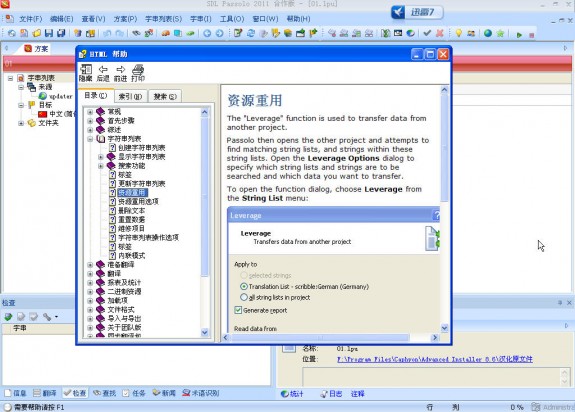Click the 隐藏 (Hide) icon in HTML Help
Viewport: 575px width, 412px height.
pos(86,73)
